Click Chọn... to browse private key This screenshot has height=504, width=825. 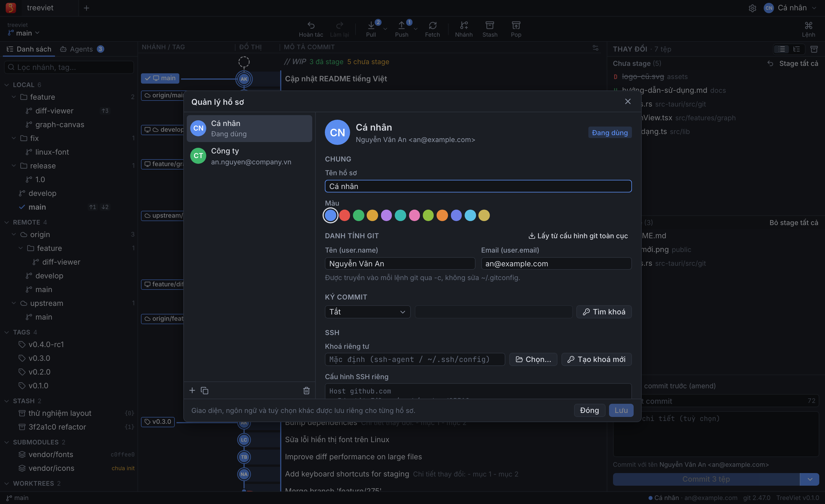[533, 359]
